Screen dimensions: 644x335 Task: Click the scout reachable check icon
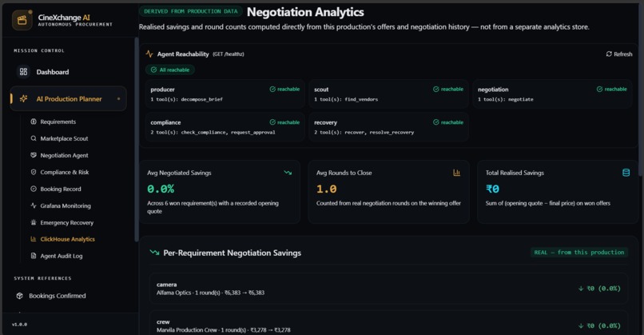click(x=435, y=90)
